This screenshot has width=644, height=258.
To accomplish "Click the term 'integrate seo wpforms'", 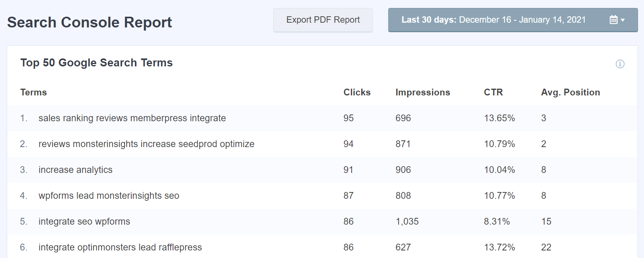I will (x=84, y=221).
